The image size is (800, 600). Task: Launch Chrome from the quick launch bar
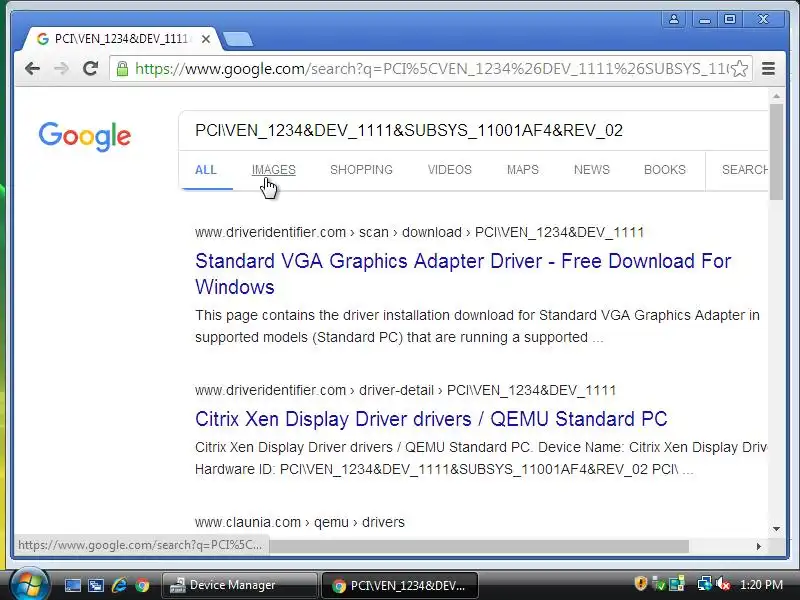[142, 585]
